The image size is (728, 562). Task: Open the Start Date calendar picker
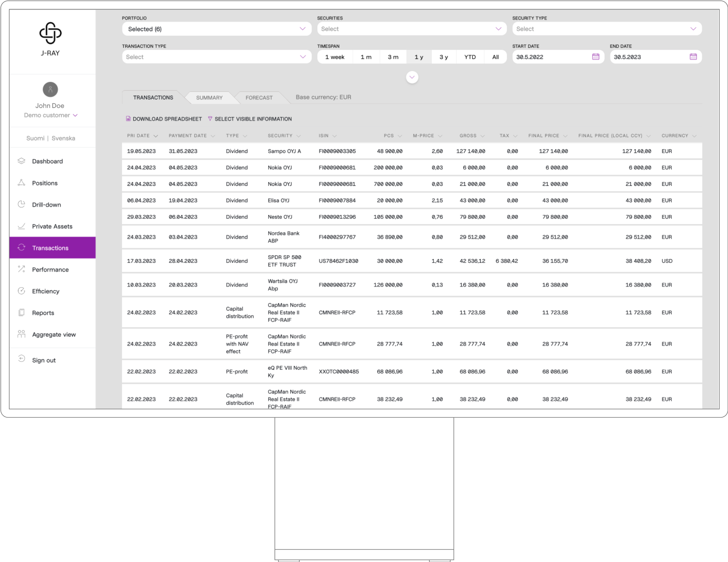(x=595, y=57)
